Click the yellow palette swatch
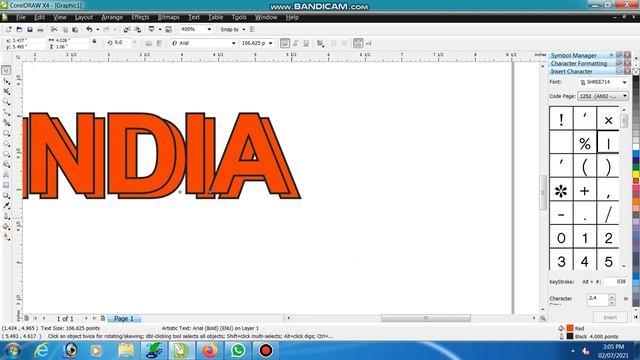Image resolution: width=640 pixels, height=360 pixels. tap(636, 174)
